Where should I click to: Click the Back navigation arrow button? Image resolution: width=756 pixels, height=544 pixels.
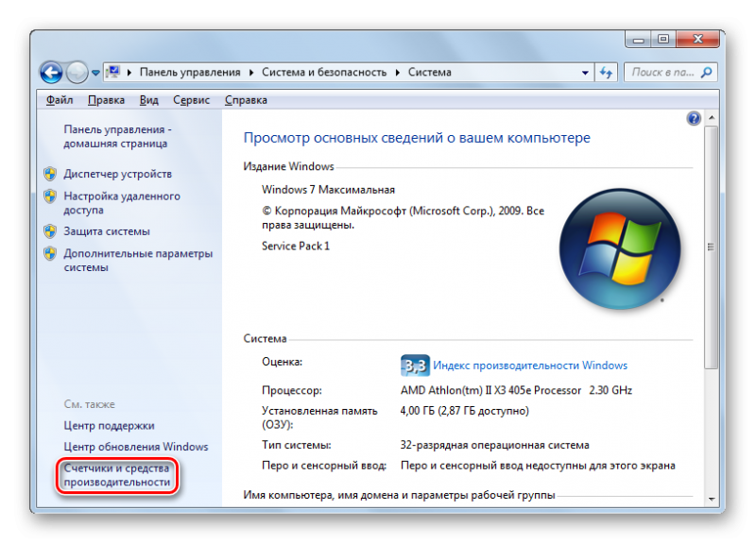pyautogui.click(x=51, y=73)
